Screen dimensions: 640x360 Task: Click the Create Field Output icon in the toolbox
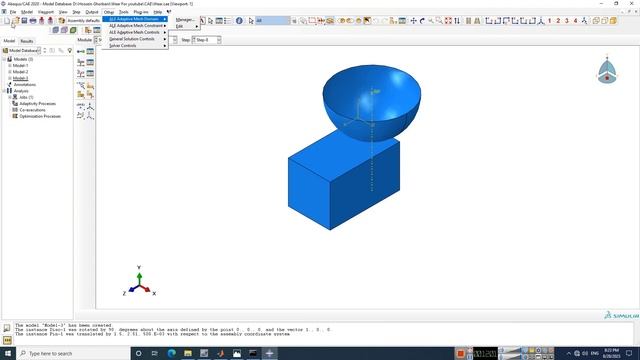pyautogui.click(x=81, y=62)
